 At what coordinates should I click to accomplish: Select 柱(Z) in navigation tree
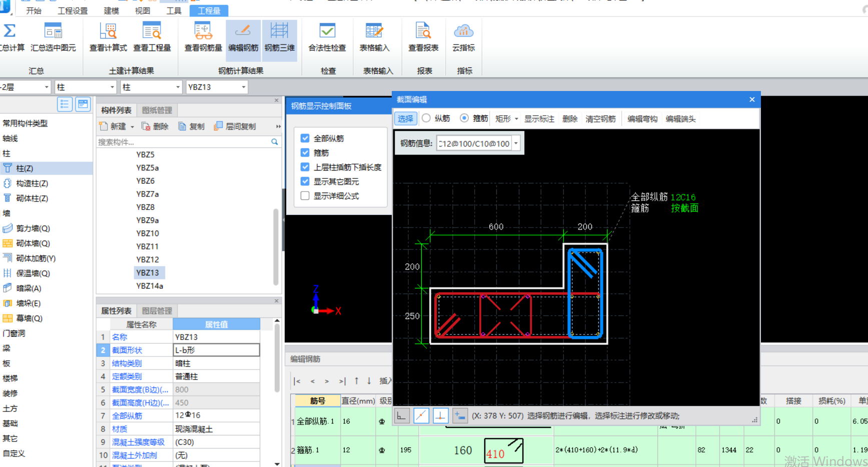point(46,168)
